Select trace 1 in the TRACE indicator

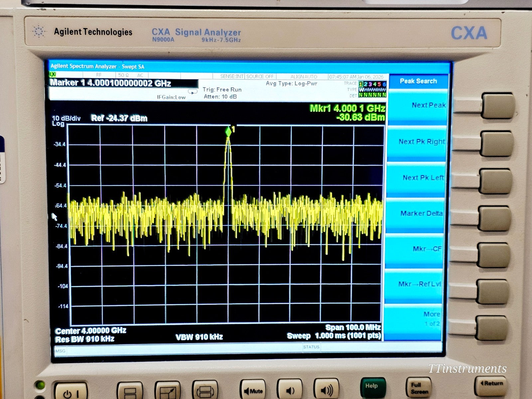point(360,84)
